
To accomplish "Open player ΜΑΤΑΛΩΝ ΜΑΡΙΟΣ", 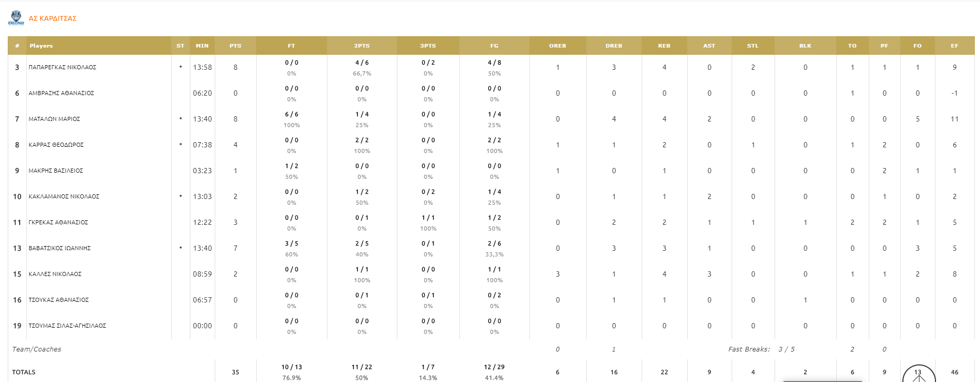I will click(54, 119).
